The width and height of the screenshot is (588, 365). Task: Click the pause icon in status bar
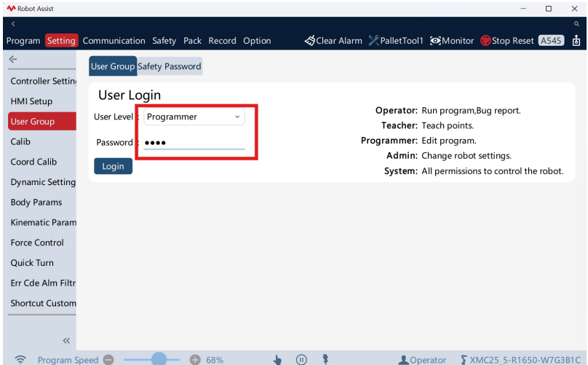[301, 360]
